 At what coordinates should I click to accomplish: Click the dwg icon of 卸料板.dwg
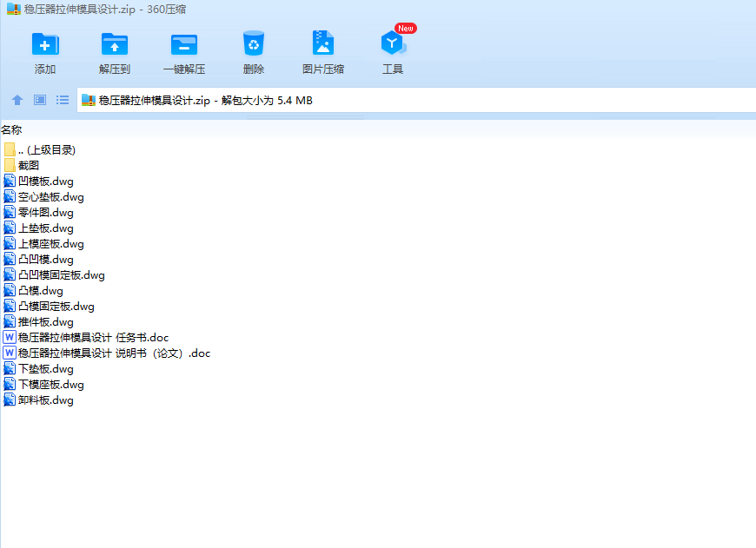coord(10,400)
